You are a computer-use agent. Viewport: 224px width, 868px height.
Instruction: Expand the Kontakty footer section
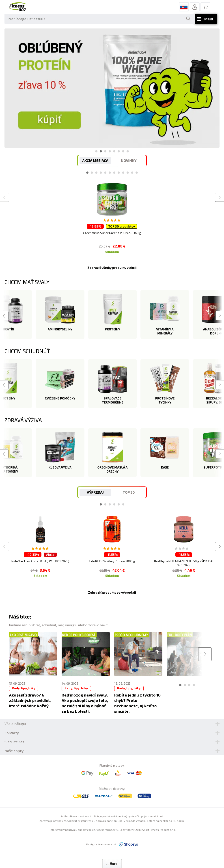click(x=112, y=733)
